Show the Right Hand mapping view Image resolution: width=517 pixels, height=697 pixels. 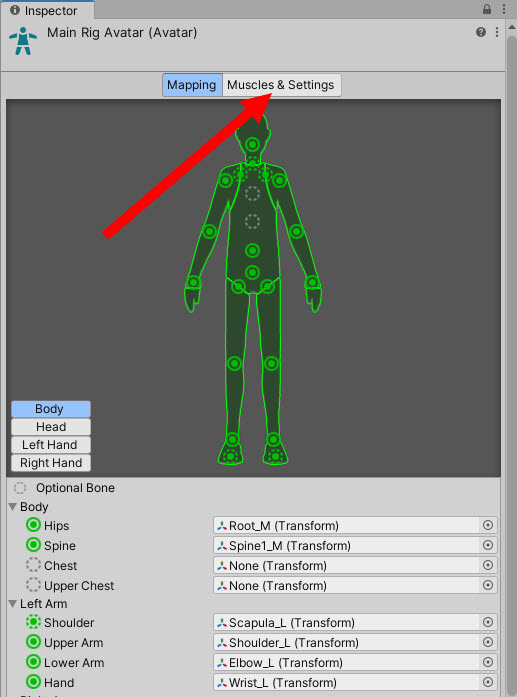coord(51,463)
